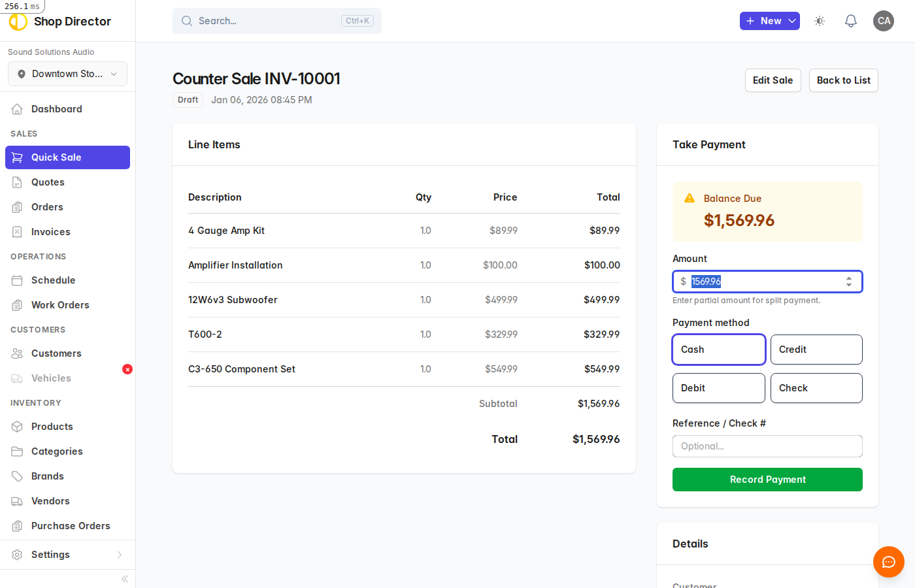Open the Invoices section

[x=50, y=231]
